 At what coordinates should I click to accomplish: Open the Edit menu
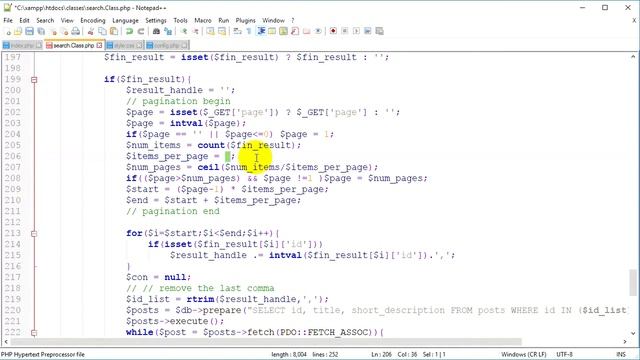24,20
